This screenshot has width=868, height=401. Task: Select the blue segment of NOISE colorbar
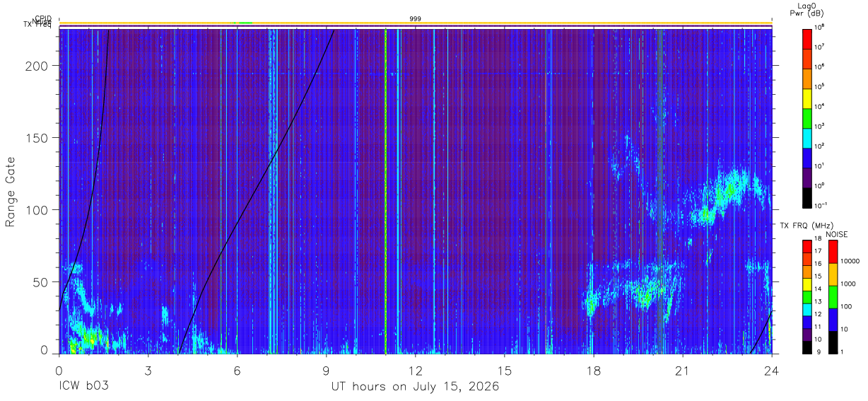[x=833, y=320]
